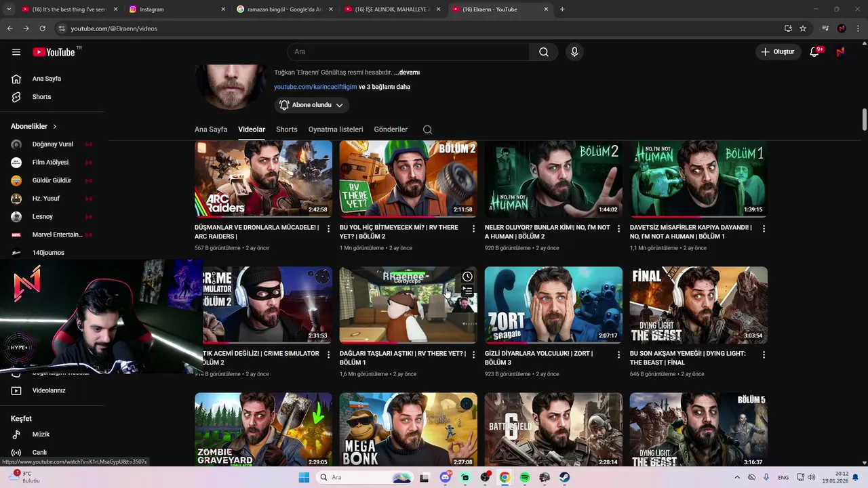Open the channel Shorts tab
868x488 pixels.
pyautogui.click(x=286, y=129)
